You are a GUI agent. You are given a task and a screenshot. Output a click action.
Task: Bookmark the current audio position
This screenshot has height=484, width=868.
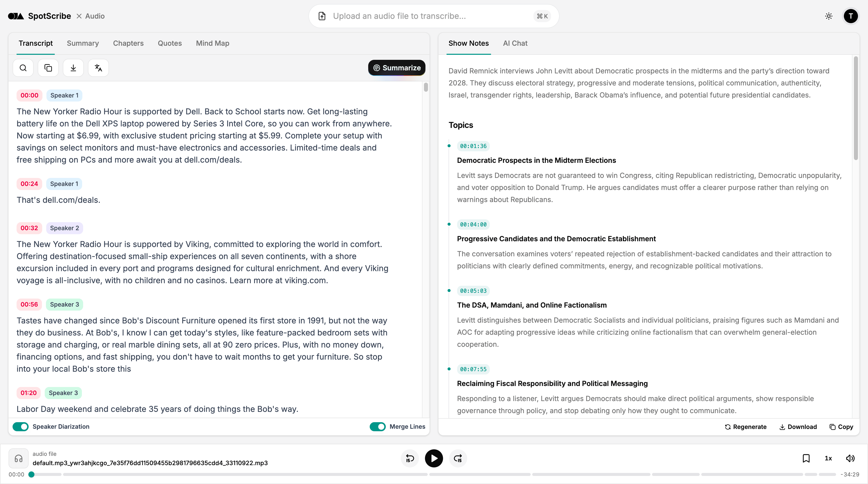click(806, 458)
